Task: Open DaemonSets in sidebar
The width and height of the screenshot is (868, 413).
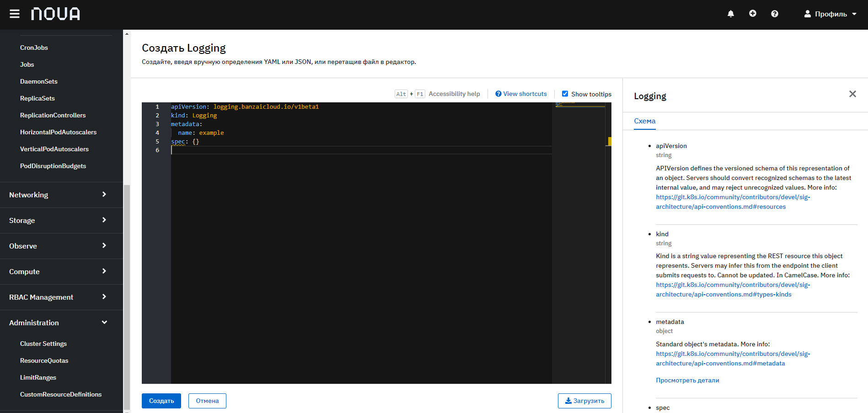Action: [39, 81]
